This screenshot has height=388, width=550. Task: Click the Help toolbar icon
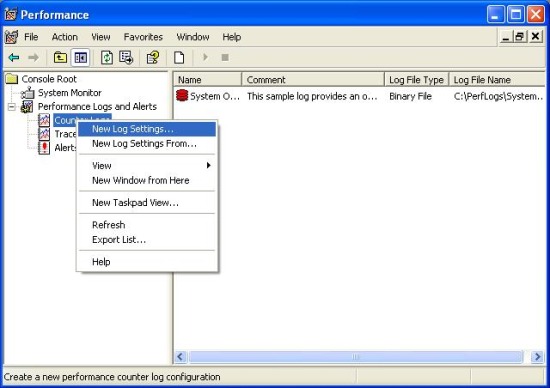[x=153, y=57]
